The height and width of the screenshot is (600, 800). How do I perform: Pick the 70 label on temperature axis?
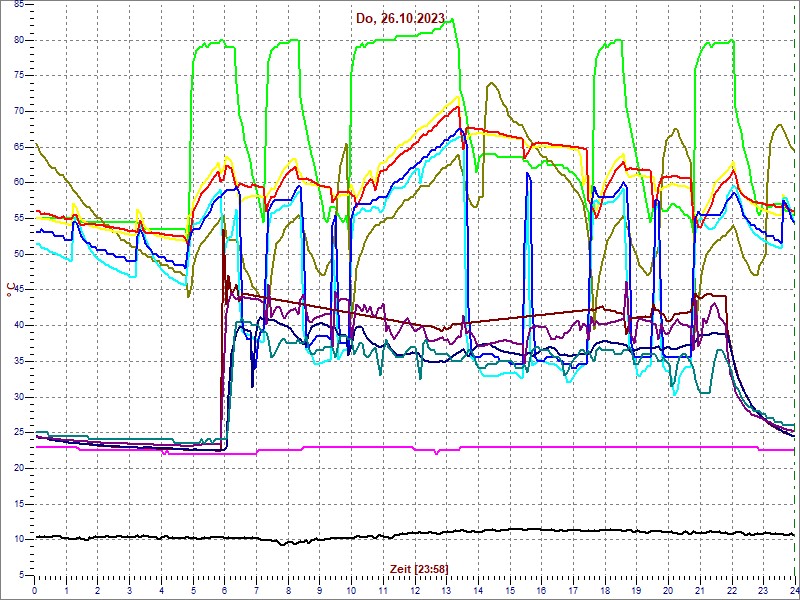18,111
